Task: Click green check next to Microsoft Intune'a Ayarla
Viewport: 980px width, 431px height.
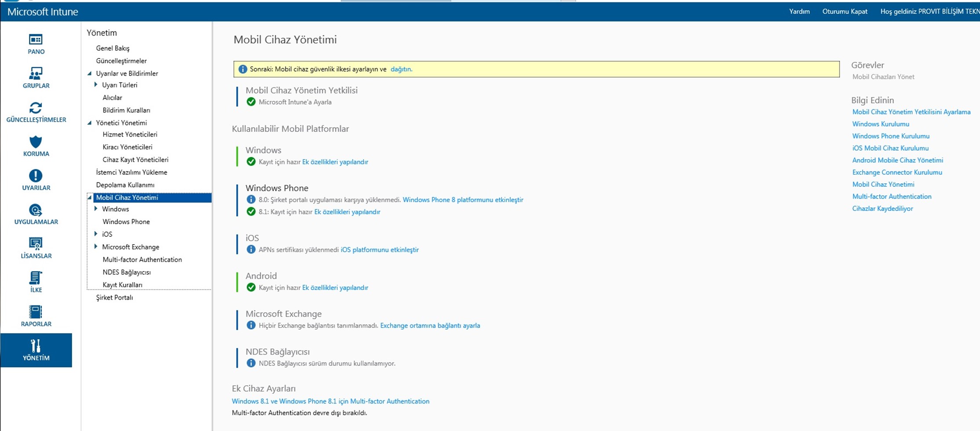Action: point(251,102)
